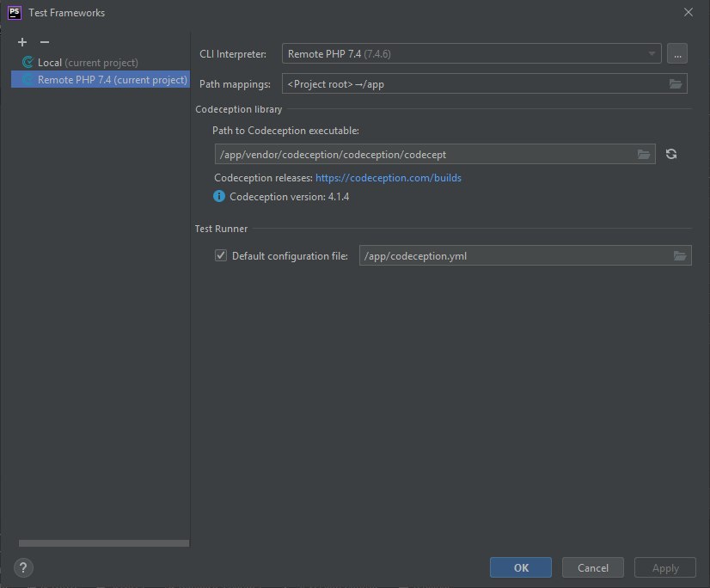Screen dimensions: 710x588
Task: Click the Codeception icon beside Local
Action: click(x=28, y=62)
